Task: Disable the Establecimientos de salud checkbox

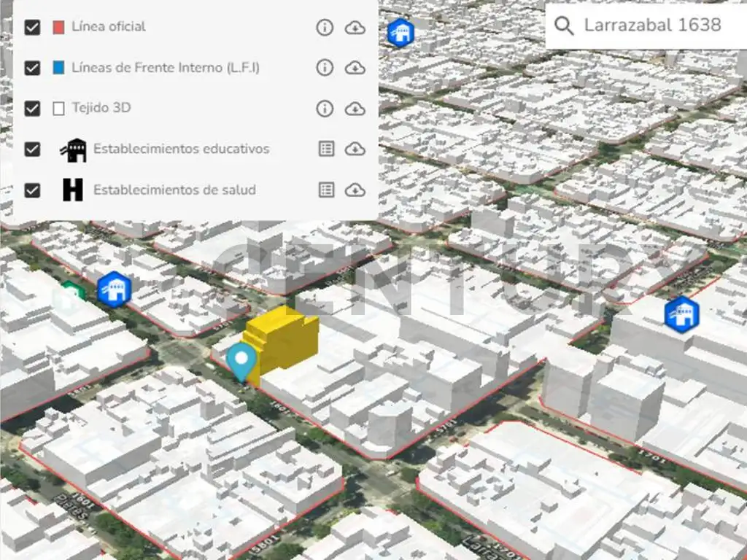Action: pyautogui.click(x=32, y=190)
